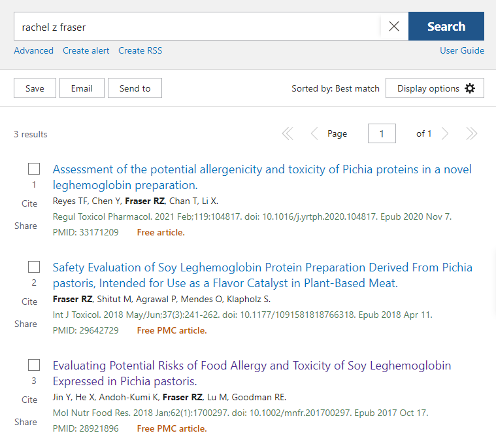496x448 pixels.
Task: Click authors line Jin Y, He X
Action: pos(169,398)
